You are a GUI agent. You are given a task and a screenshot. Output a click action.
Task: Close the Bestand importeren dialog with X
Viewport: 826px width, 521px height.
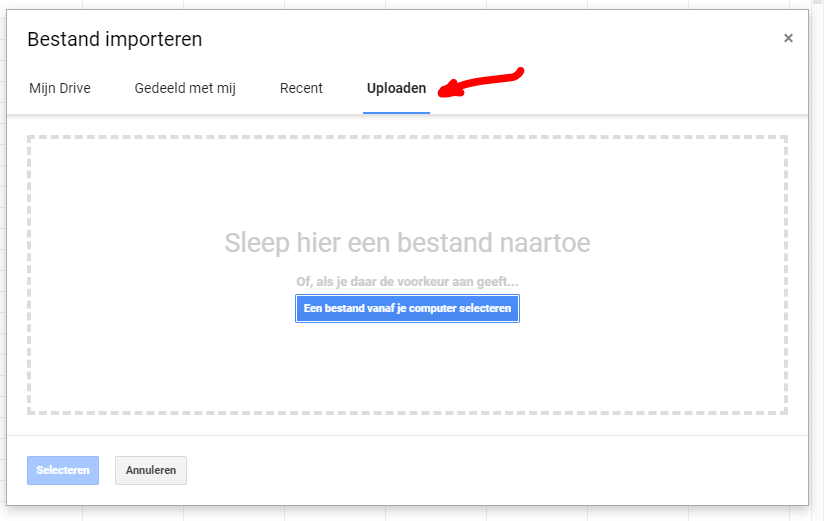[x=788, y=38]
